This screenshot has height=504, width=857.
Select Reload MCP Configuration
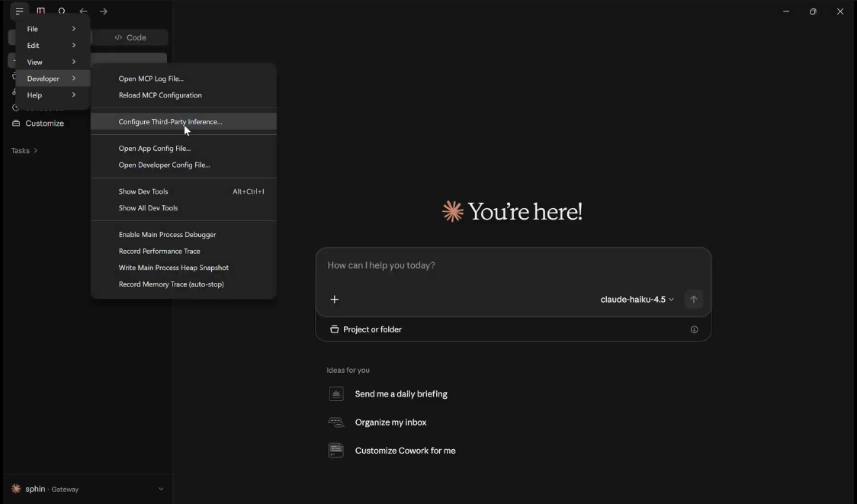(184, 95)
